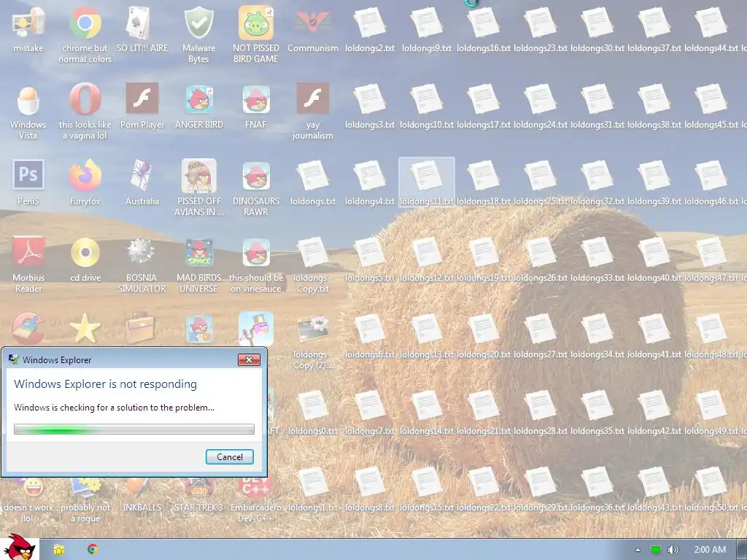Select the 'INKBALLS' desktop icon
The image size is (747, 560).
(142, 496)
